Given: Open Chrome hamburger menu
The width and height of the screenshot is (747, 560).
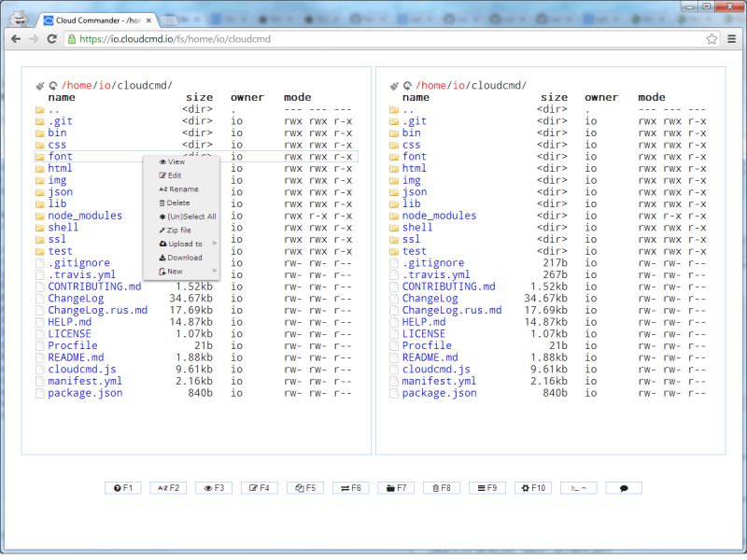Looking at the screenshot, I should pyautogui.click(x=732, y=39).
